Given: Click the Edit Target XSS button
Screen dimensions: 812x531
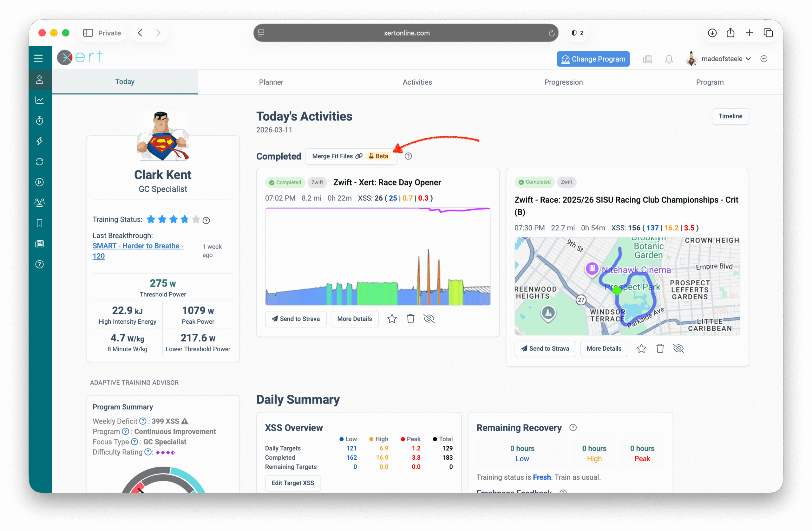Looking at the screenshot, I should pos(293,483).
